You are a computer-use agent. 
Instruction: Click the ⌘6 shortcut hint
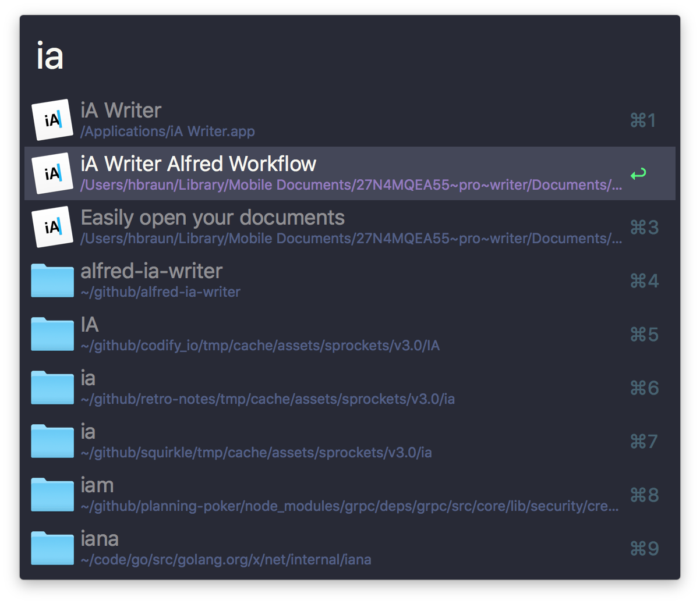[x=644, y=388]
